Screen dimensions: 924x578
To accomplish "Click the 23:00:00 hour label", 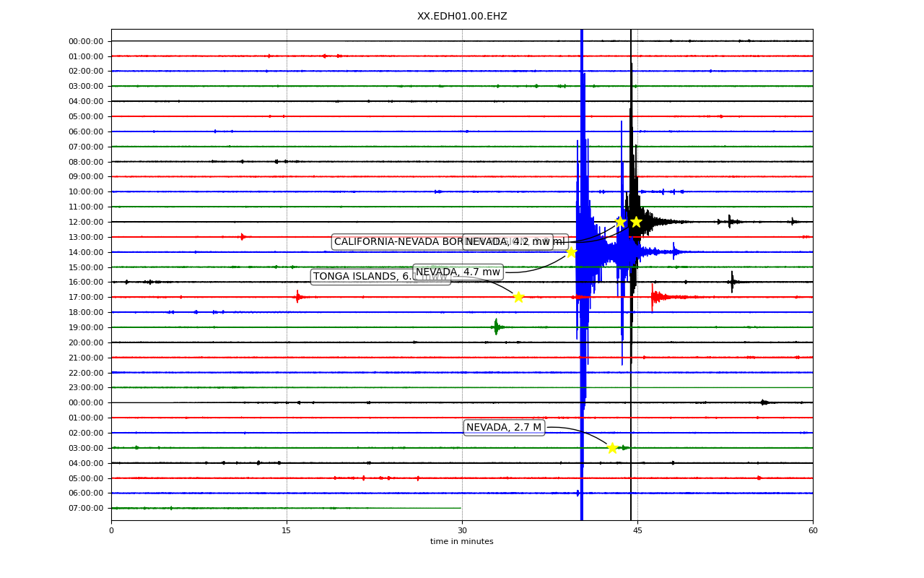I will pos(85,388).
